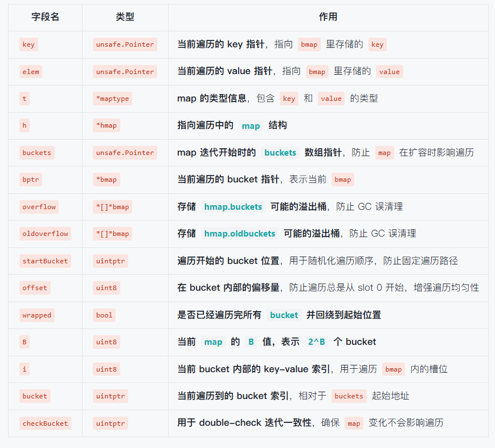Select the *bmap type cell

click(x=107, y=180)
